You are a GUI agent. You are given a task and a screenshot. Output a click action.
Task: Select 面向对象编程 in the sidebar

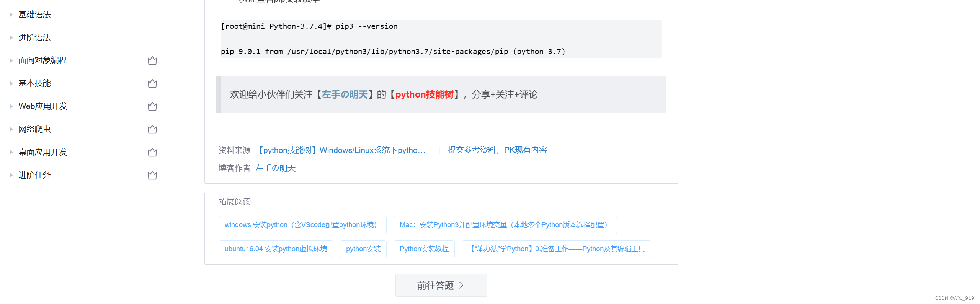point(42,60)
